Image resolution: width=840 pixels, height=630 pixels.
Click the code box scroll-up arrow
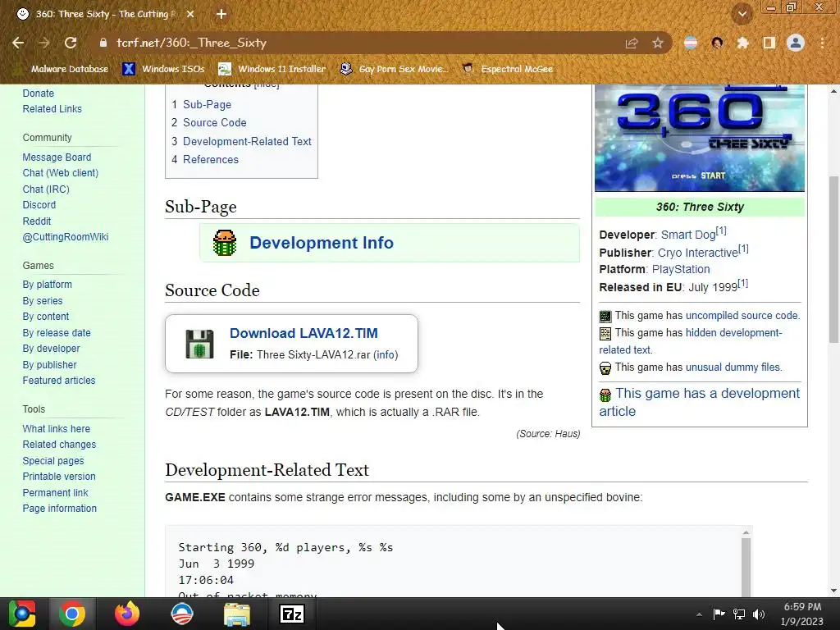[746, 532]
